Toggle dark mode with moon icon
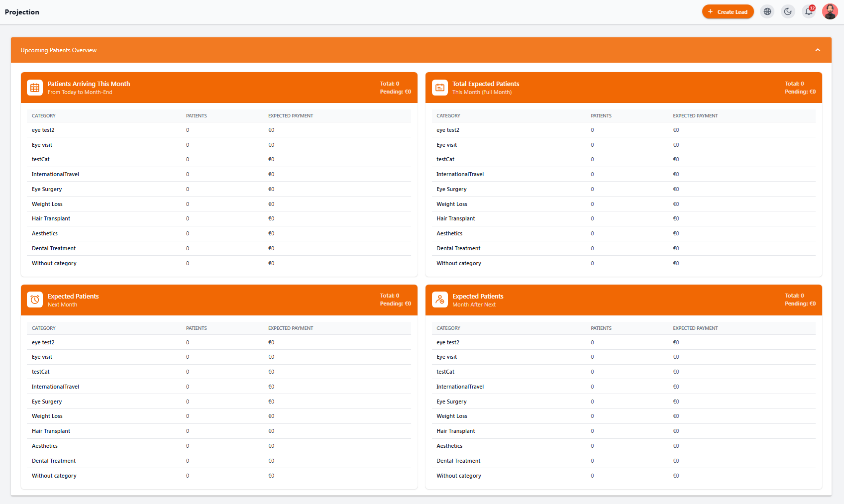This screenshot has height=504, width=844. [788, 11]
